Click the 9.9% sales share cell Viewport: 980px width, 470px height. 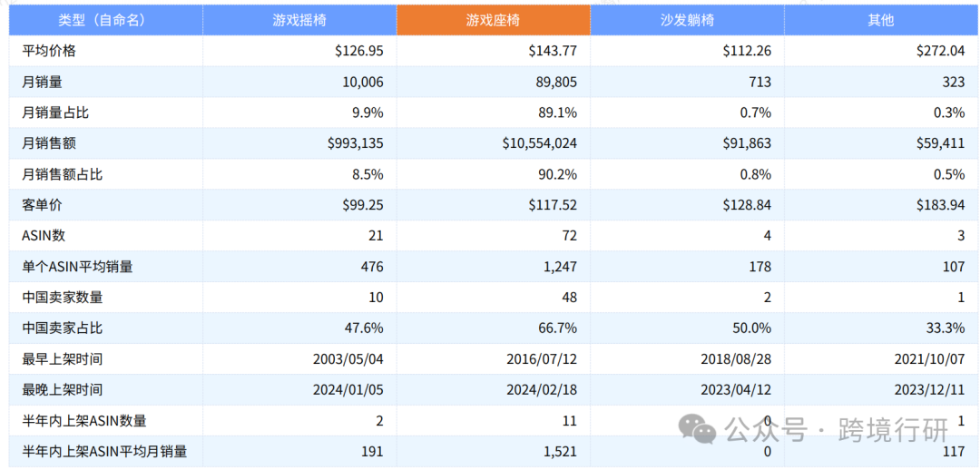click(x=368, y=113)
